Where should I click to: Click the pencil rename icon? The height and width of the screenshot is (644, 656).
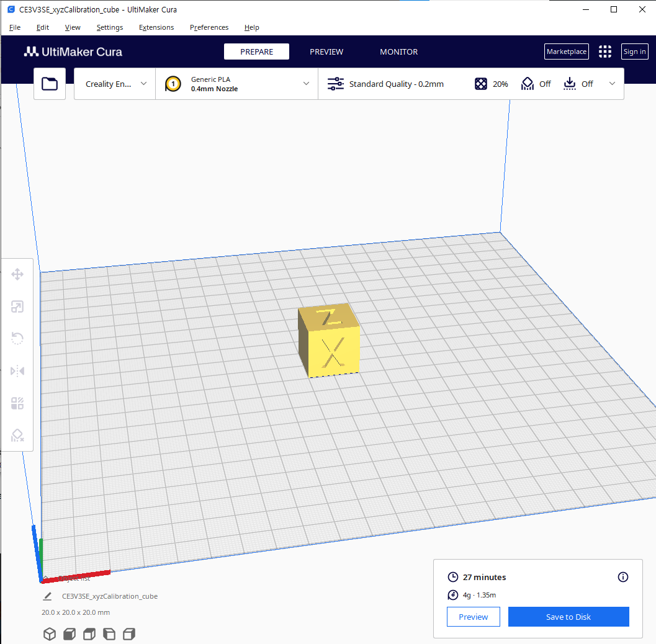47,596
